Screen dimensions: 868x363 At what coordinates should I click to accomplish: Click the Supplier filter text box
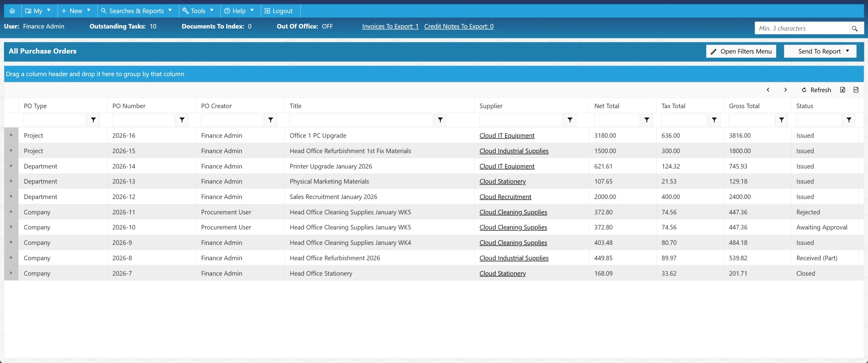[x=521, y=120]
